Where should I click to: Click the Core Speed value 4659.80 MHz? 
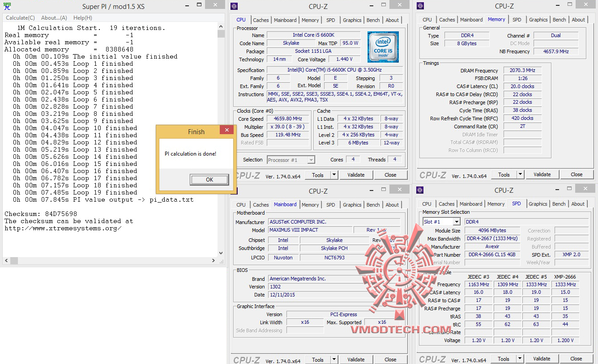point(288,119)
